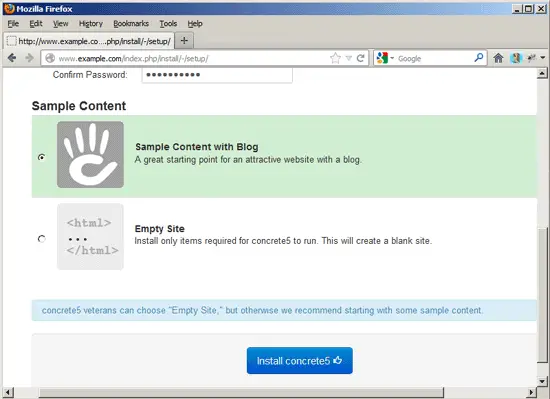Click the Confirm Password label

pyautogui.click(x=90, y=75)
